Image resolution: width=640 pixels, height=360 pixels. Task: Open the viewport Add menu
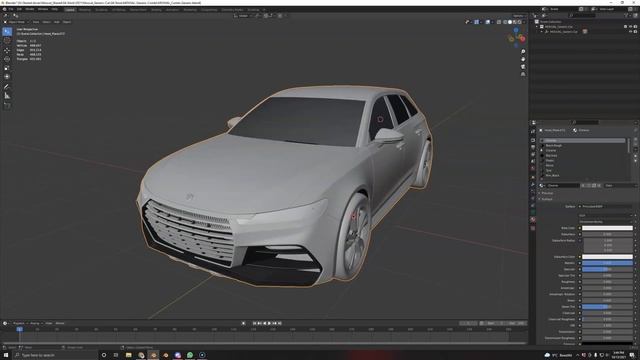(x=57, y=22)
